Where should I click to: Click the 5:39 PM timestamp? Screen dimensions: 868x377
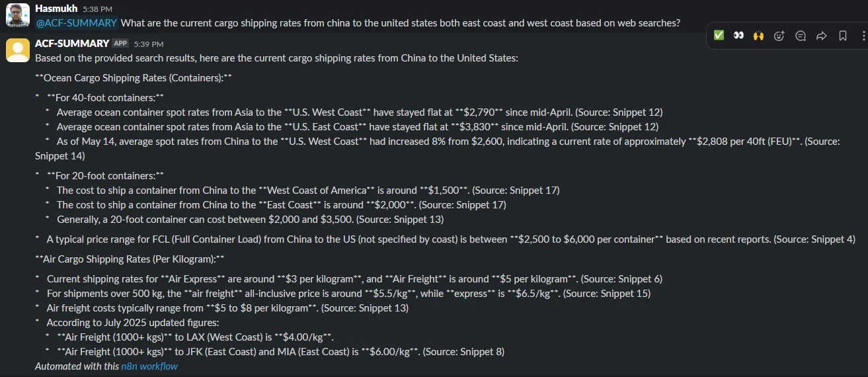(x=148, y=44)
